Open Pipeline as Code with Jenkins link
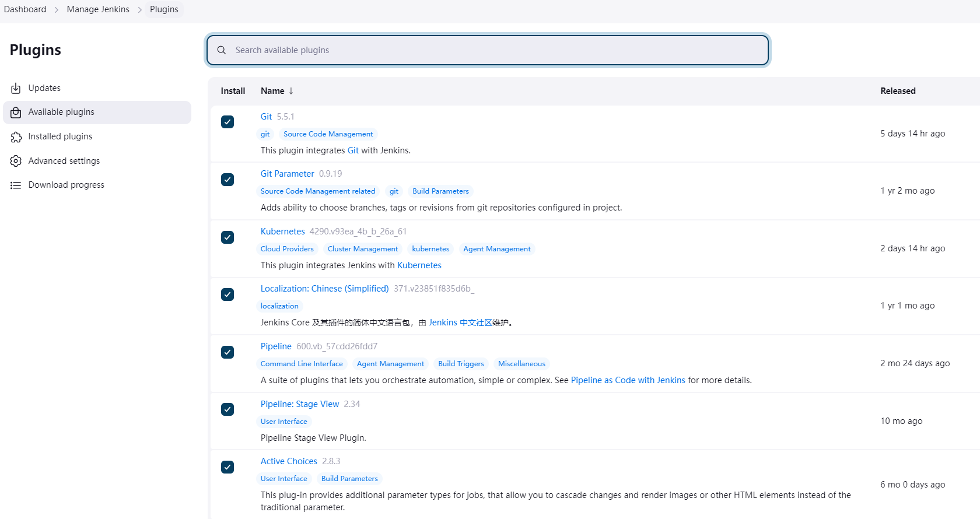 628,380
